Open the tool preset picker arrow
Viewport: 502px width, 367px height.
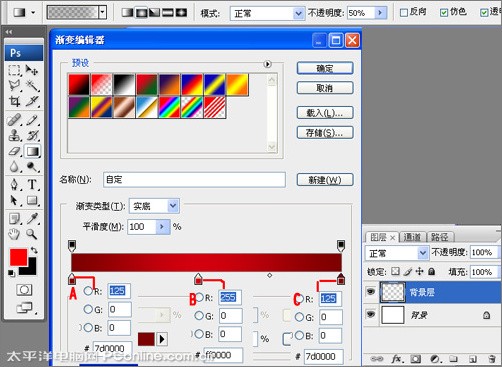click(33, 13)
